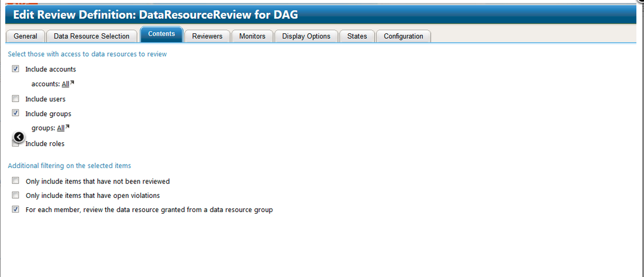The width and height of the screenshot is (644, 277).
Task: Uncheck the Include groups checkbox
Action: pos(16,114)
